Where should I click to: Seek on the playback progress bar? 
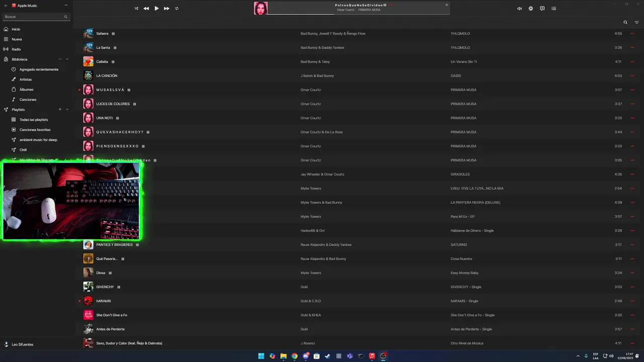coord(358,14)
